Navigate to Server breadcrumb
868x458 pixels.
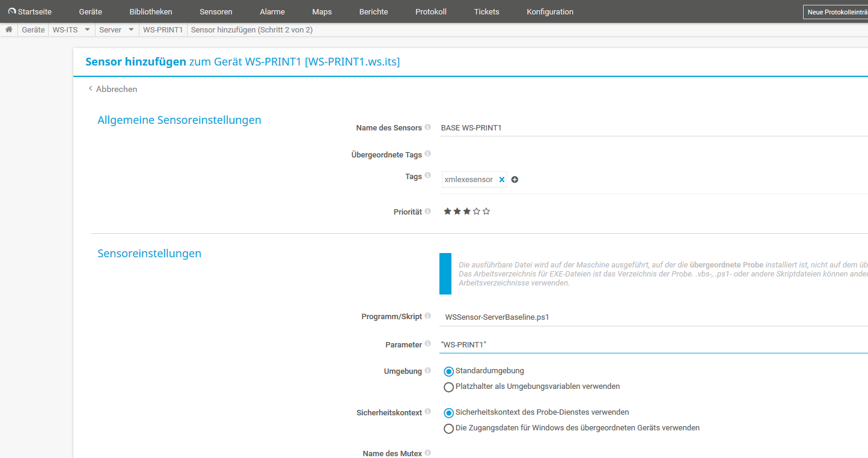110,29
